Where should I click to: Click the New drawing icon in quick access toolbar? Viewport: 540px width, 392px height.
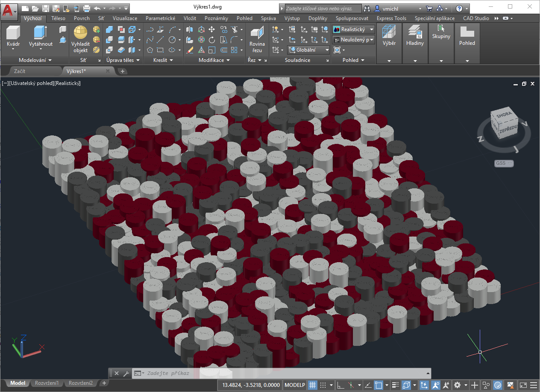(25, 8)
